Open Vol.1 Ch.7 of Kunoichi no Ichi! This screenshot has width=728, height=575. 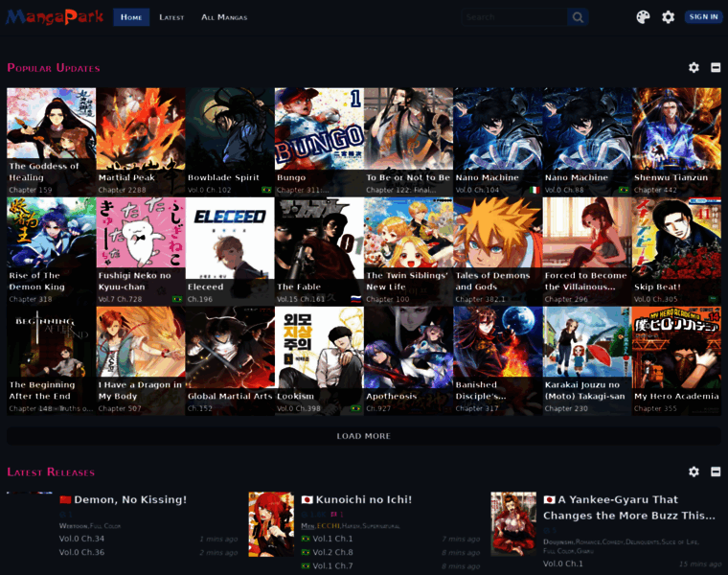[x=332, y=566]
